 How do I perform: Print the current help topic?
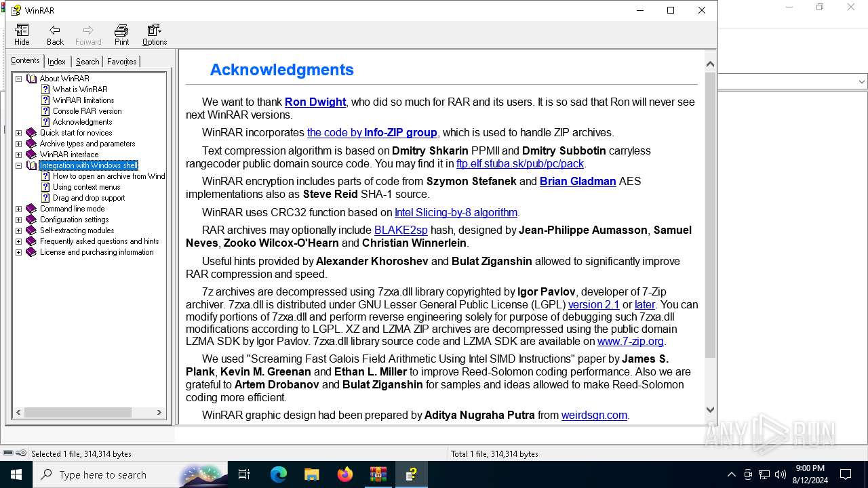click(121, 35)
